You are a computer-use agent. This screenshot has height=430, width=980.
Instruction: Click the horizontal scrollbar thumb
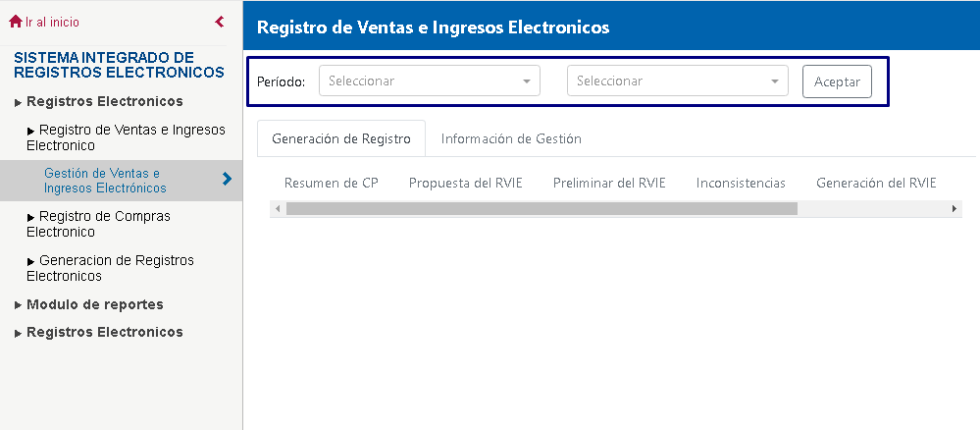(542, 208)
